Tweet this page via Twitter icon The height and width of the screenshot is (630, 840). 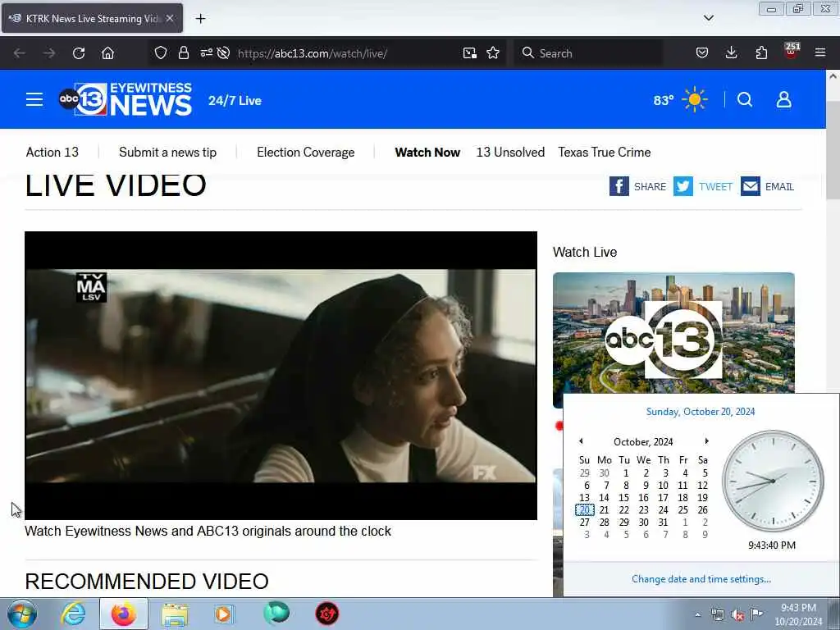coord(683,186)
